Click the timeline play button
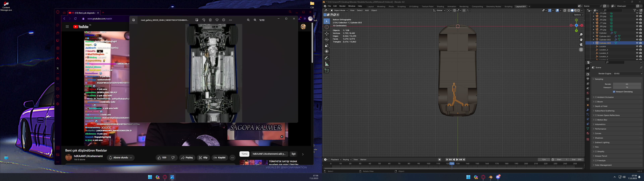644x181 pixels. click(457, 160)
